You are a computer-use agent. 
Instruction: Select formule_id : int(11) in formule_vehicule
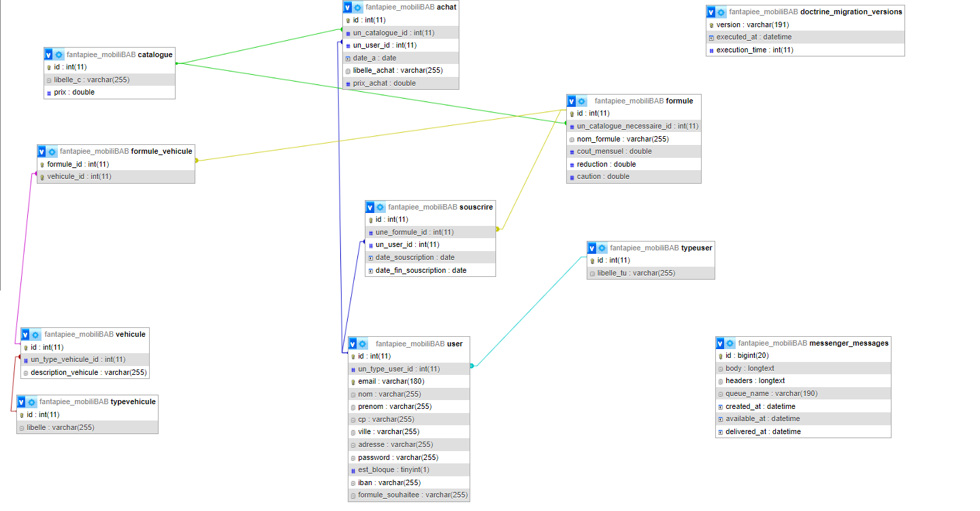[116, 164]
